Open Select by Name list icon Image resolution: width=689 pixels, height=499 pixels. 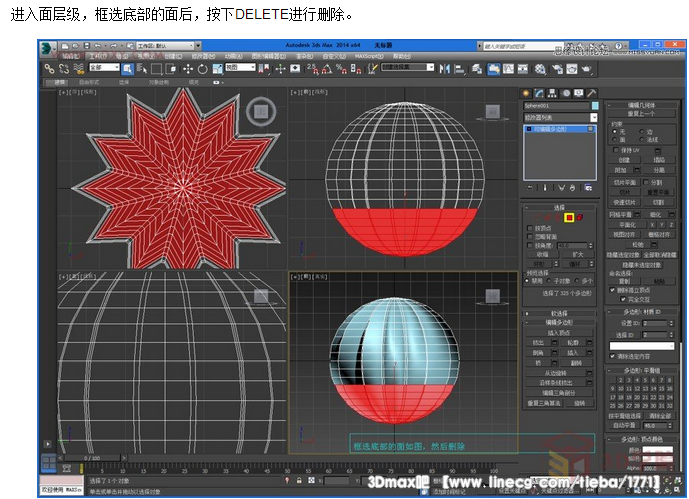coord(142,69)
